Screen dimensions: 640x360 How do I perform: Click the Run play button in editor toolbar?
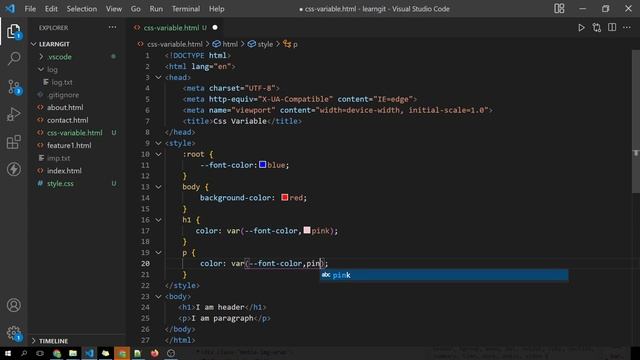(x=581, y=28)
